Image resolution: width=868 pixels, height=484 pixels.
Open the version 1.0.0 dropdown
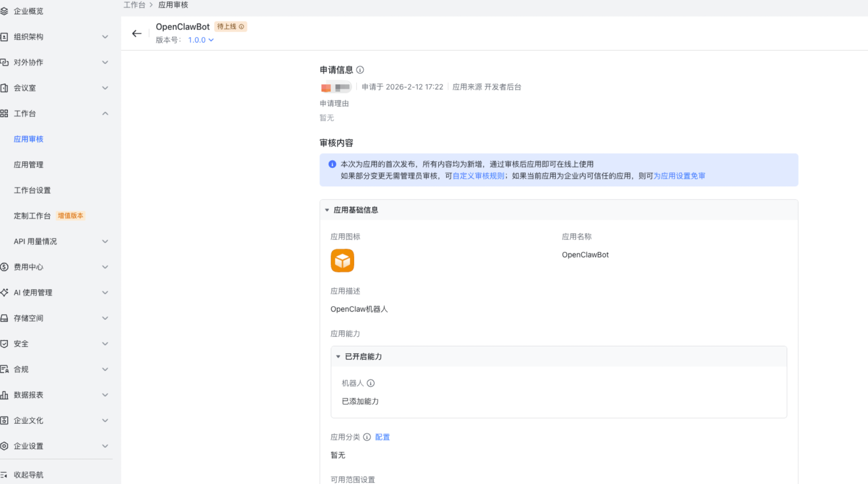[x=201, y=40]
